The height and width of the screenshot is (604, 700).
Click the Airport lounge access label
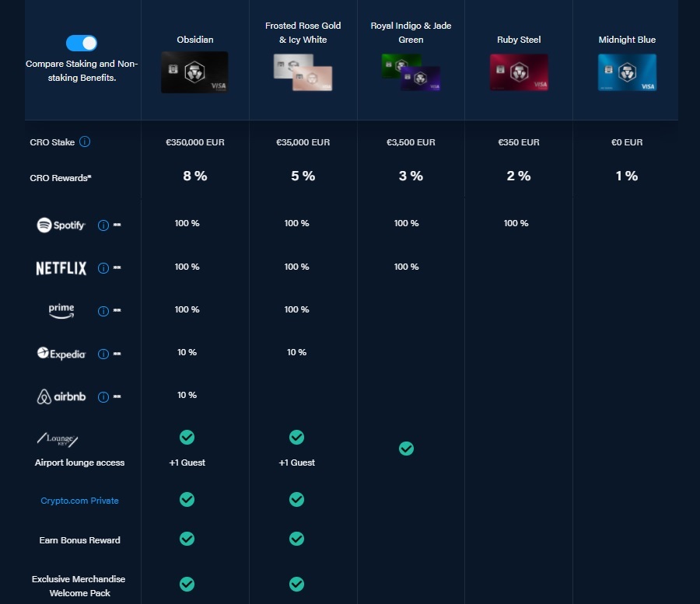[79, 463]
